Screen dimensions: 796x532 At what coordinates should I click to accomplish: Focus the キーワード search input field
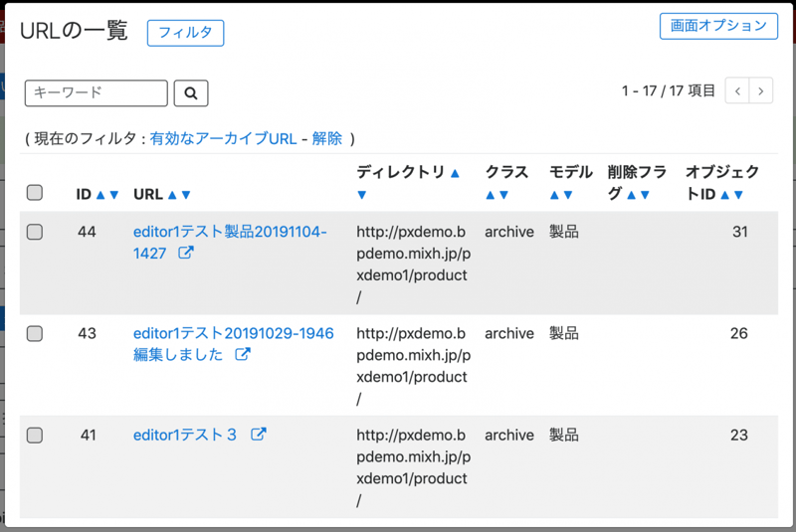[97, 92]
